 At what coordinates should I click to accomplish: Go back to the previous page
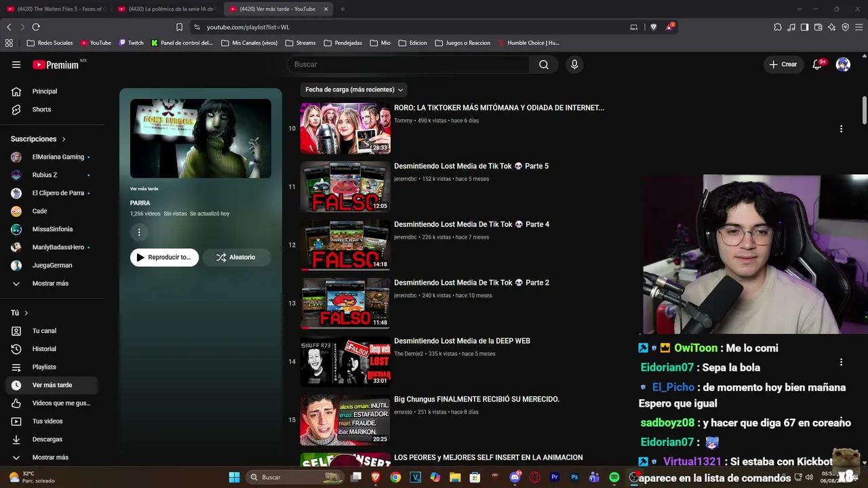tap(9, 27)
